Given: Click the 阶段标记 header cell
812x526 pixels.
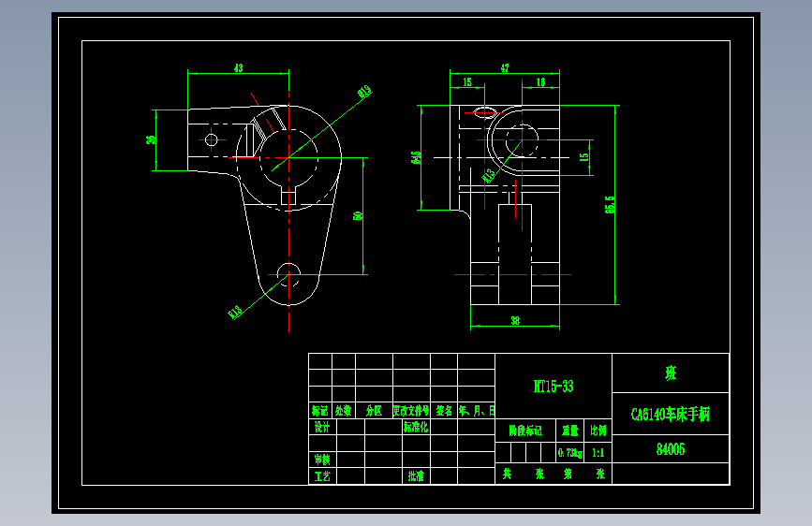Looking at the screenshot, I should 525,431.
